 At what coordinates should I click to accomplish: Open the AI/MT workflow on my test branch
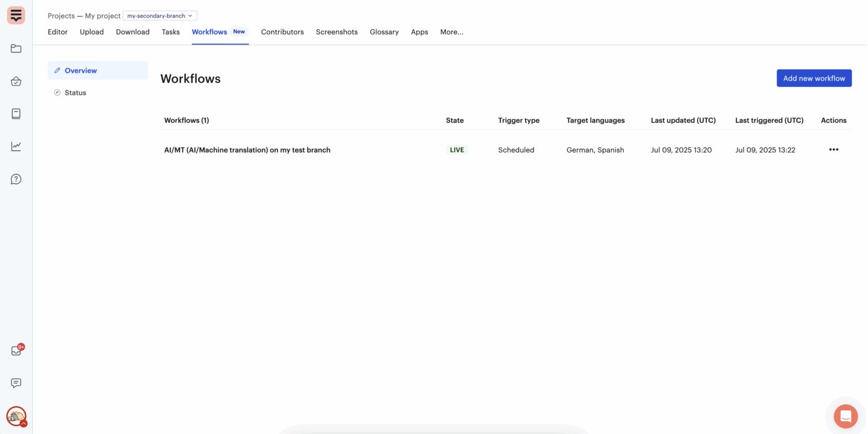(247, 150)
